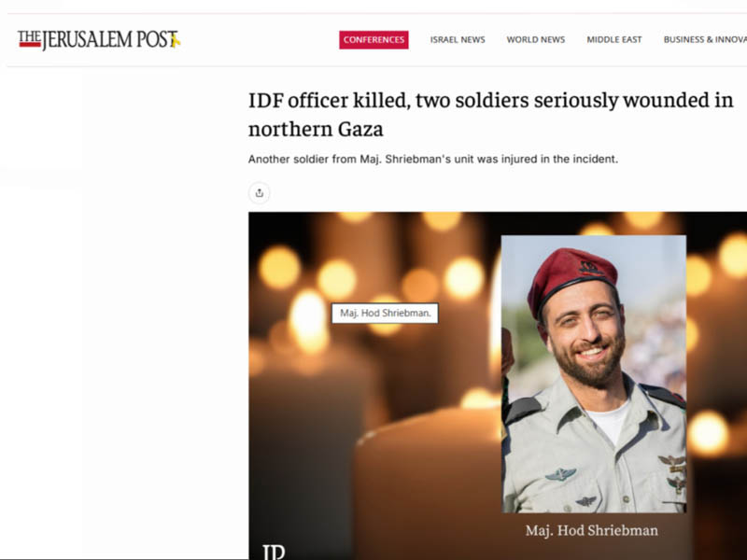Click the Maj. Hod Shriebman caption under portrait
The image size is (747, 560).
click(592, 530)
